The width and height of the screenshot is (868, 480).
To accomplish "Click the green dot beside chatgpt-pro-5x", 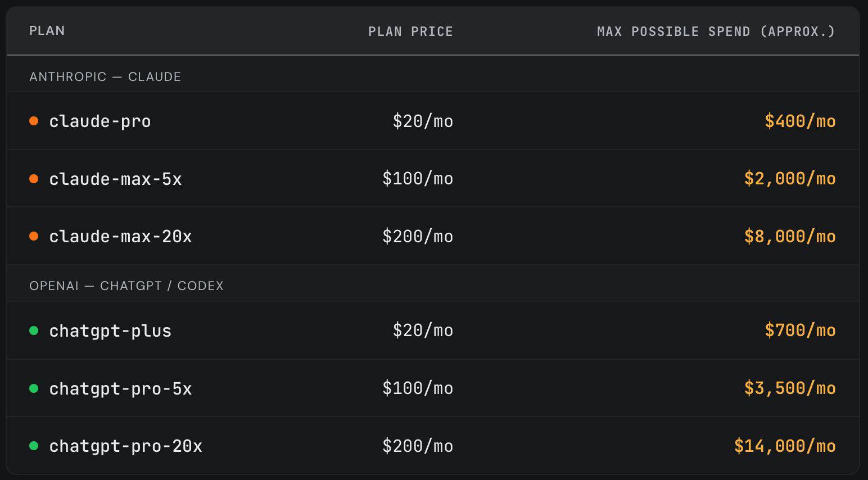I will point(34,388).
